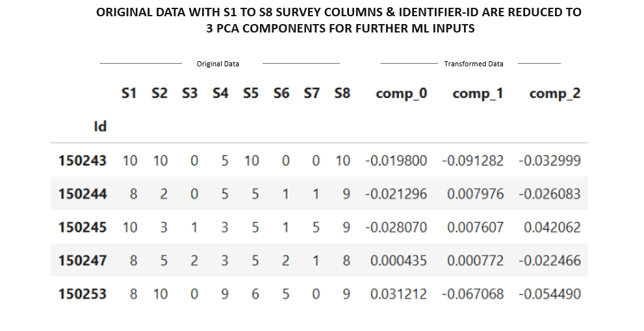Click comp_0 value -0.019800

click(396, 161)
